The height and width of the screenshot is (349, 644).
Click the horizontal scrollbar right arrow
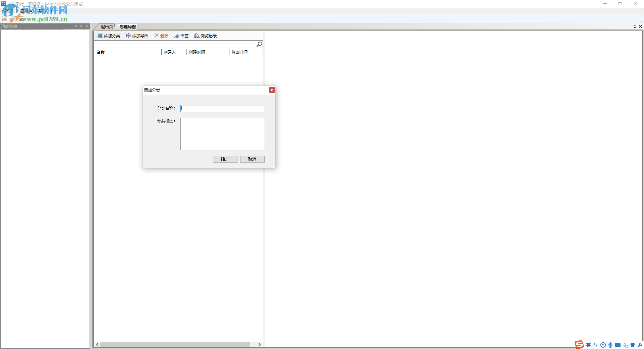tap(259, 345)
